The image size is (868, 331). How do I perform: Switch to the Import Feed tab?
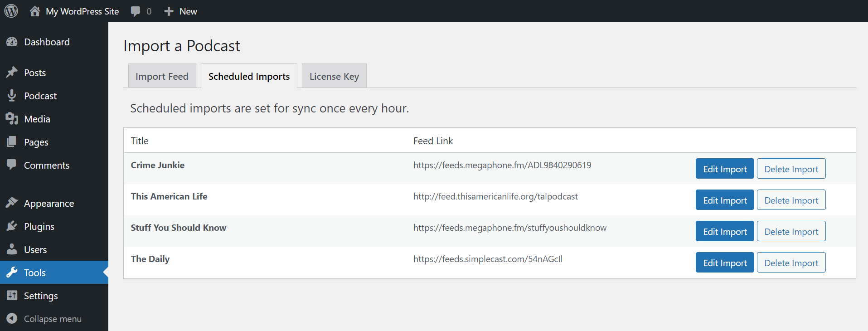click(162, 76)
